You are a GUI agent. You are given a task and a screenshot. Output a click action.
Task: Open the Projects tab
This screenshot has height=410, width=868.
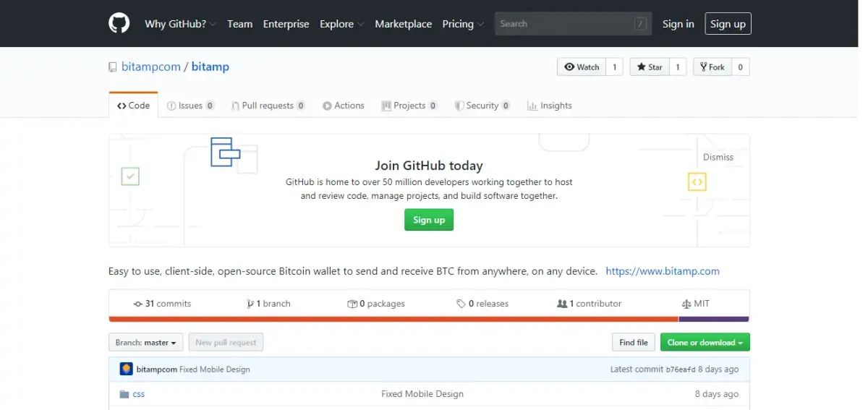coord(409,106)
